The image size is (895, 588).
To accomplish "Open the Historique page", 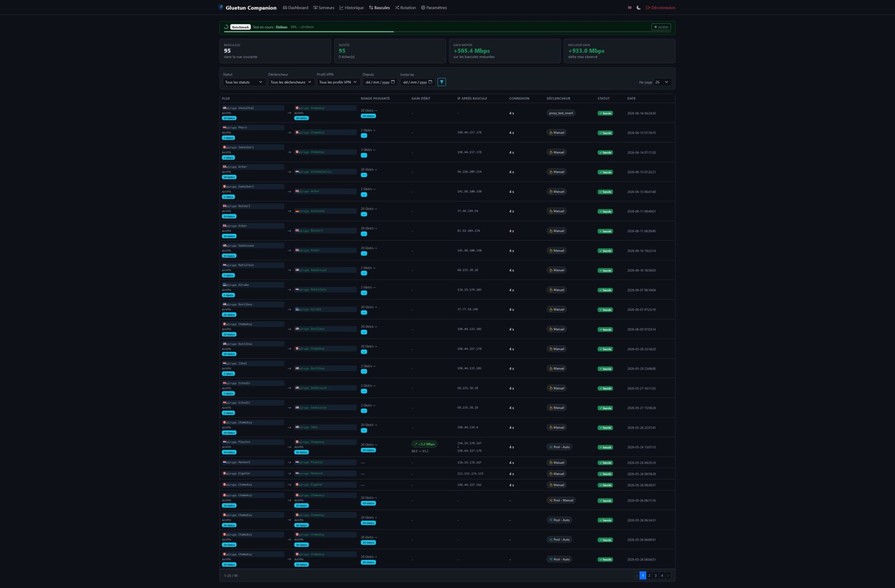I will [x=351, y=7].
